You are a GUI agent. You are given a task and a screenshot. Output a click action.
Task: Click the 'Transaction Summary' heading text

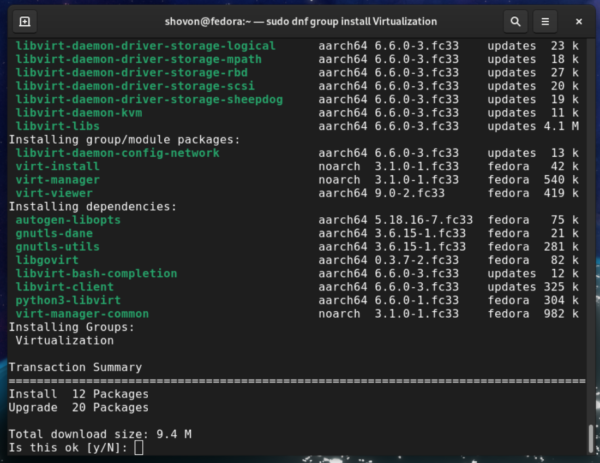75,367
